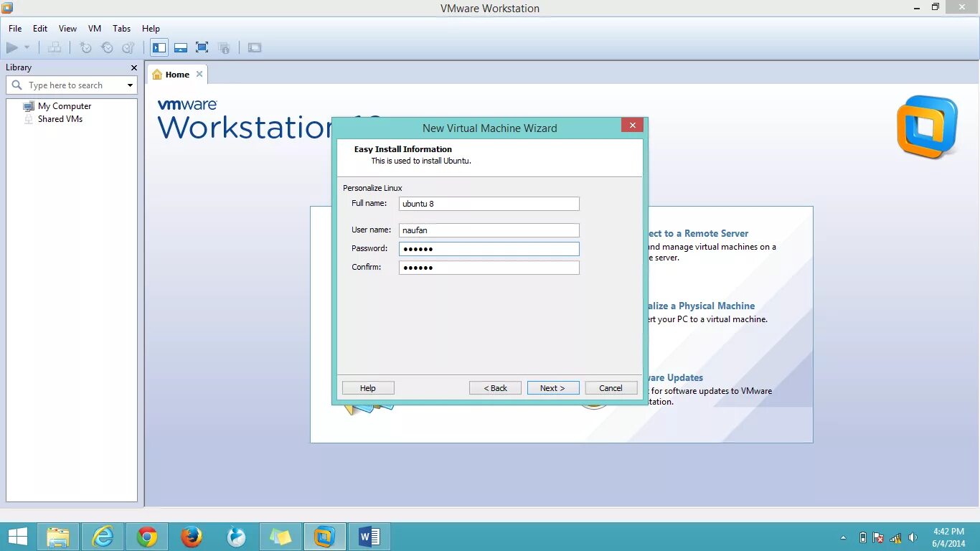Click the blue bird app taskbar icon
The image size is (980, 551).
coord(236,537)
